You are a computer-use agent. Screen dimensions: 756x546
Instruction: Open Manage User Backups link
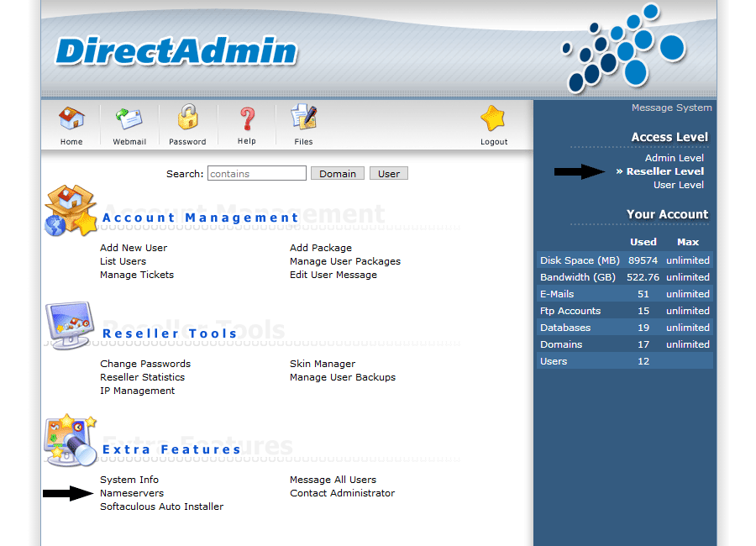343,377
